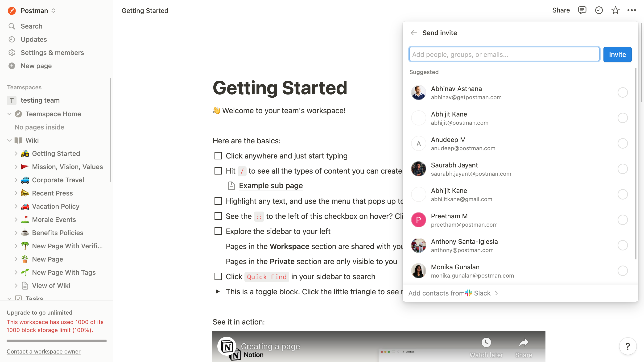The image size is (644, 362).
Task: Click the Search magnifier in sidebar
Action: click(12, 26)
